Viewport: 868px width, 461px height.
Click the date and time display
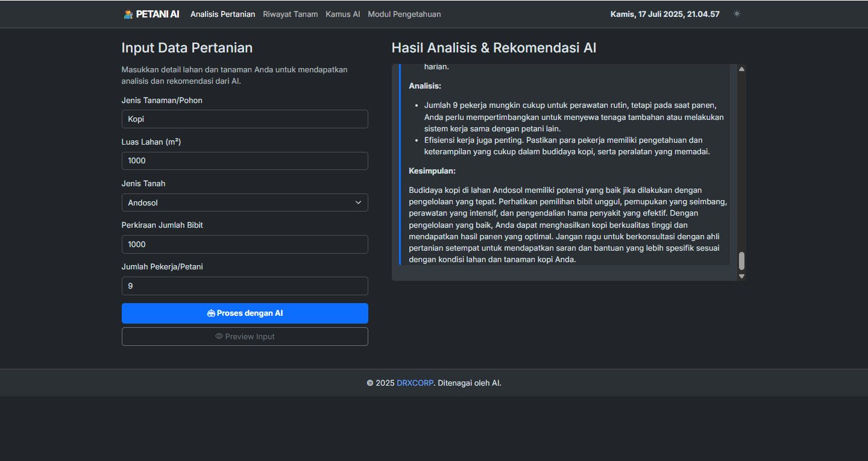coord(665,14)
